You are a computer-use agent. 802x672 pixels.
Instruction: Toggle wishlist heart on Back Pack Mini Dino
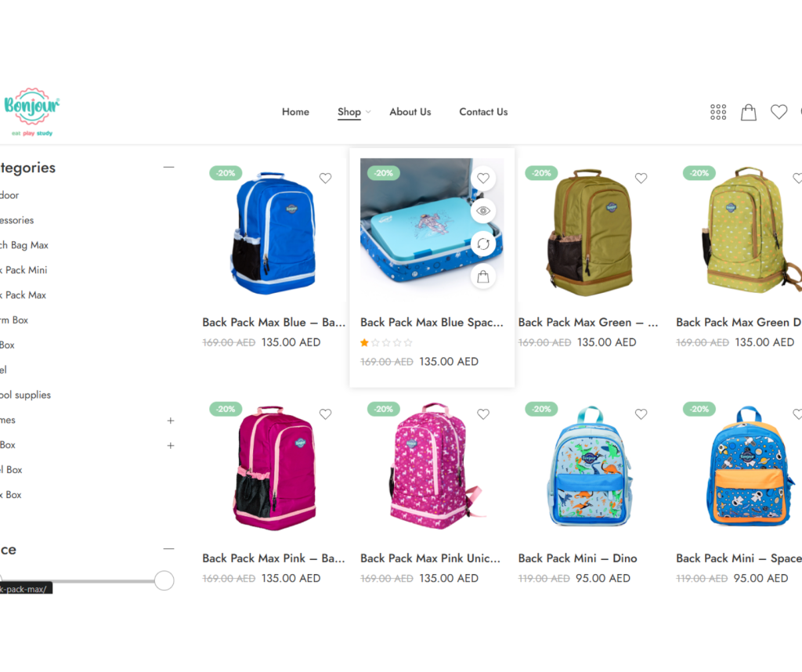point(641,414)
